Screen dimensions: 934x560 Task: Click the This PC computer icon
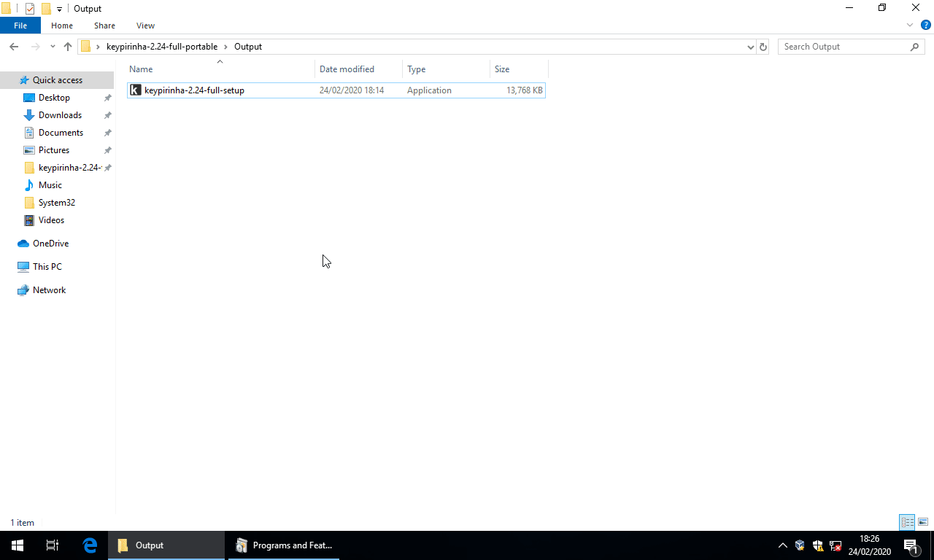[23, 267]
